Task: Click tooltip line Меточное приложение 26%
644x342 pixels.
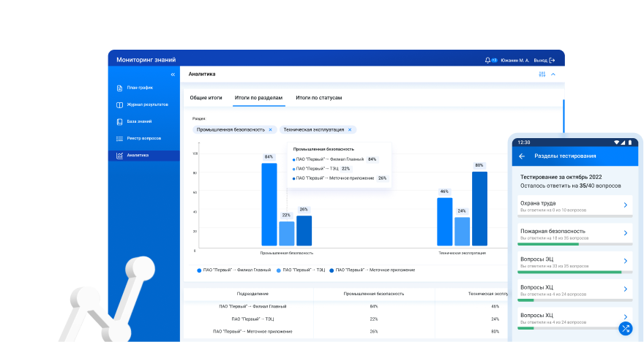Action: (x=340, y=178)
